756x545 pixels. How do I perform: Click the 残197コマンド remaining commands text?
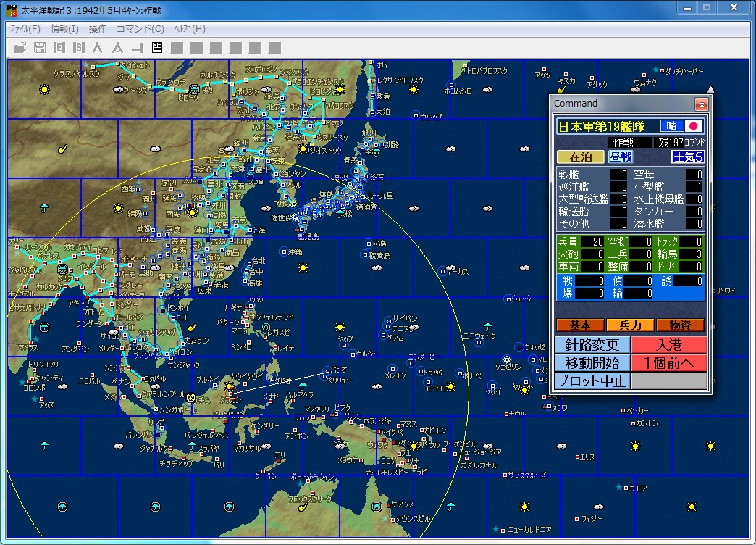pyautogui.click(x=681, y=142)
